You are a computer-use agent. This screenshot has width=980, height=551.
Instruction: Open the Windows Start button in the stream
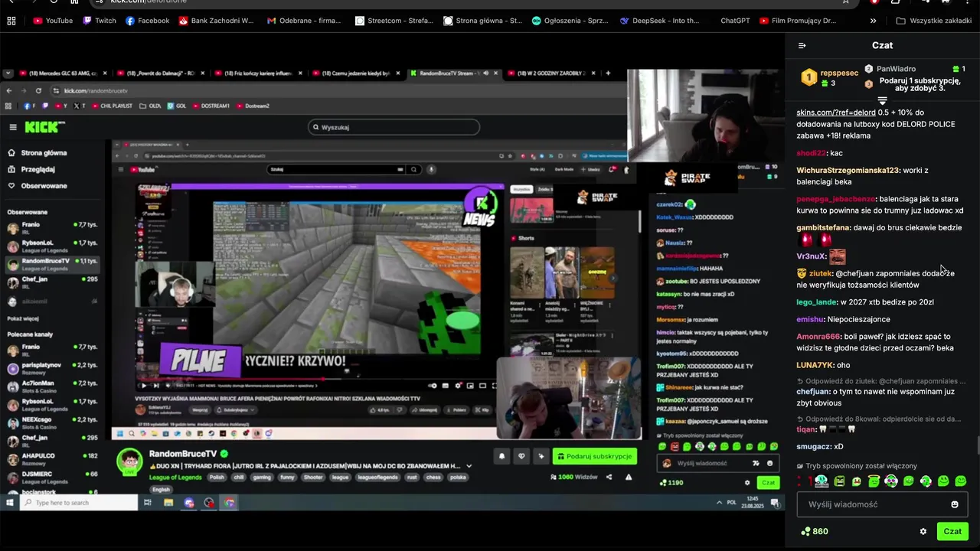(x=9, y=503)
